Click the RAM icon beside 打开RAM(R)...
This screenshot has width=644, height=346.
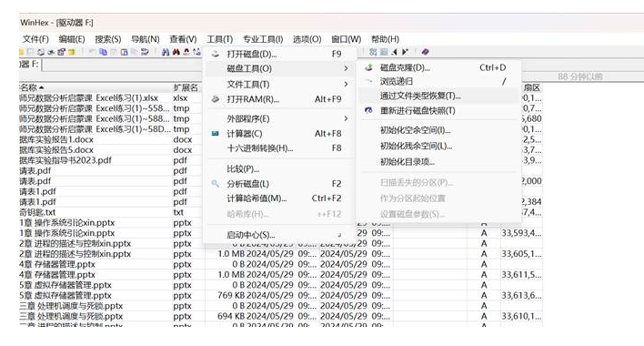216,99
